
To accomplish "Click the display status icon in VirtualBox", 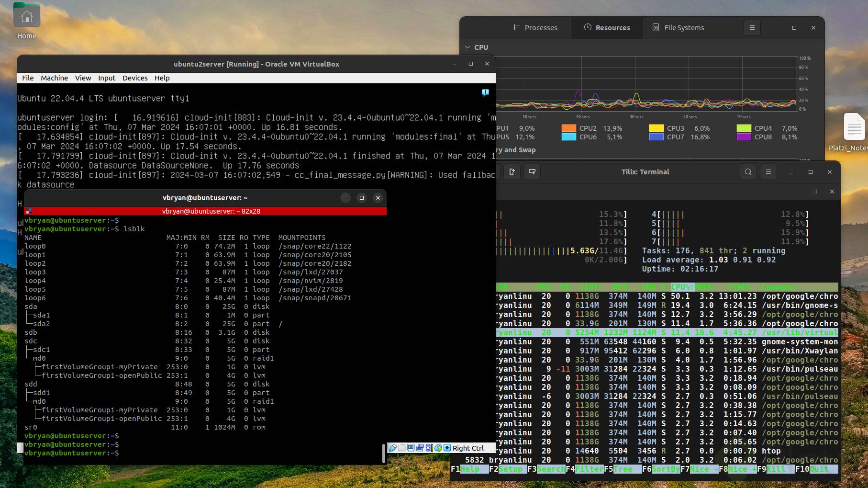I will coord(411,448).
